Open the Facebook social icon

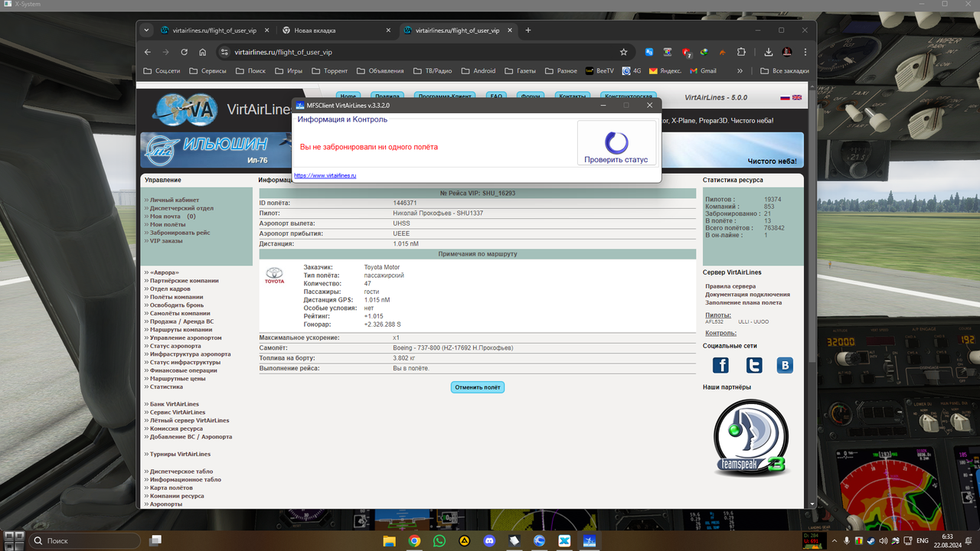[720, 365]
